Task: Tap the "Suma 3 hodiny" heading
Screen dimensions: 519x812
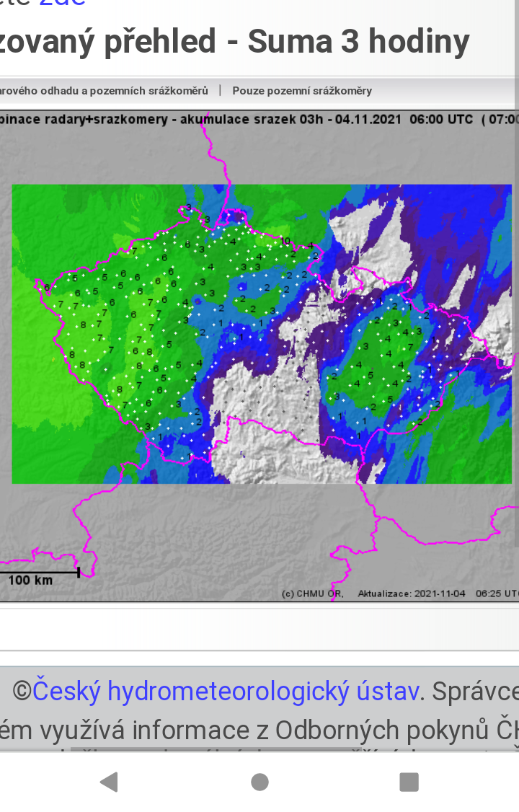Action: (x=358, y=42)
